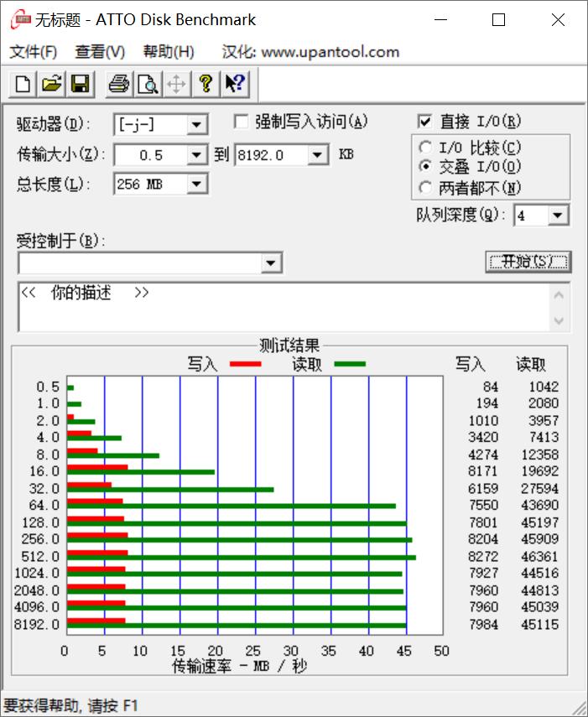Viewport: 588px width, 717px height.
Task: Close the ATTO Disk Benchmark window
Action: tap(558, 19)
